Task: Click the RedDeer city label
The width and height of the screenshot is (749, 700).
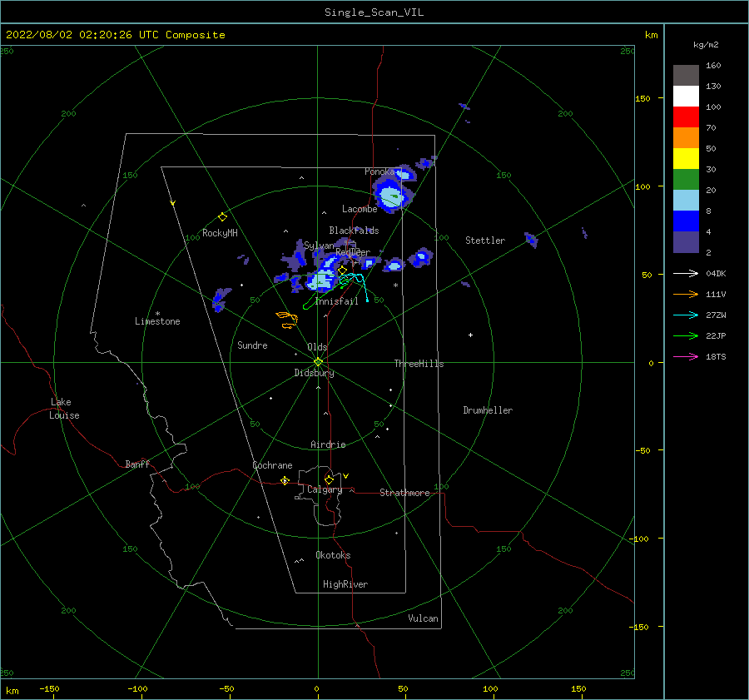Action: pos(353,252)
